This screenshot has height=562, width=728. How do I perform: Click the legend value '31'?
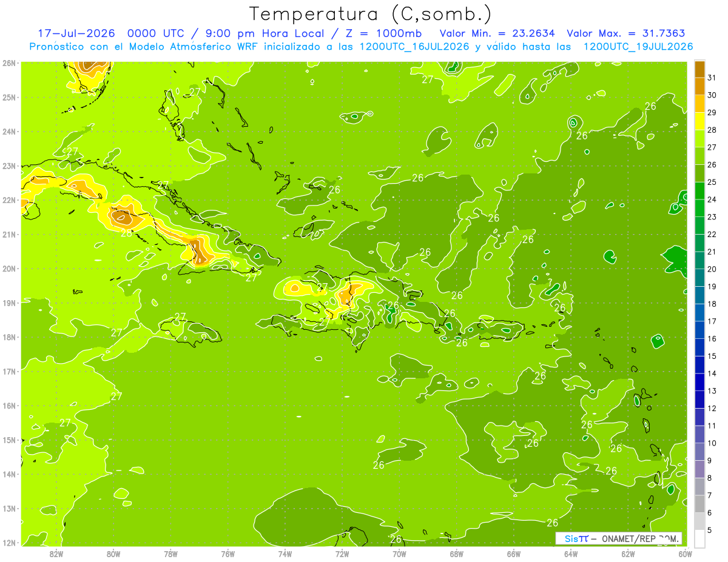[x=713, y=78]
